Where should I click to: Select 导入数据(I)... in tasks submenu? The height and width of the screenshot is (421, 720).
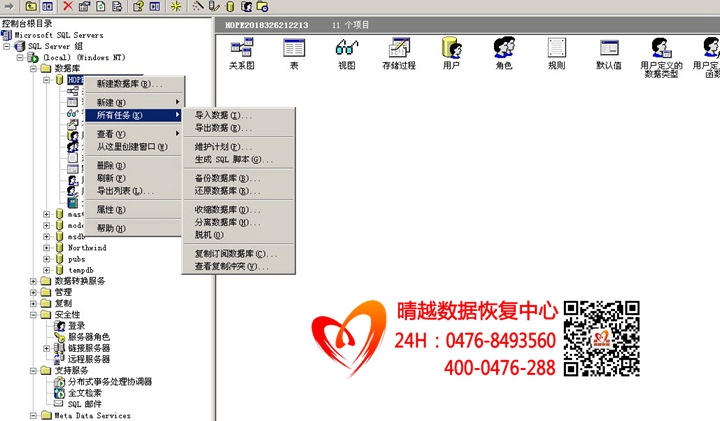pos(238,115)
